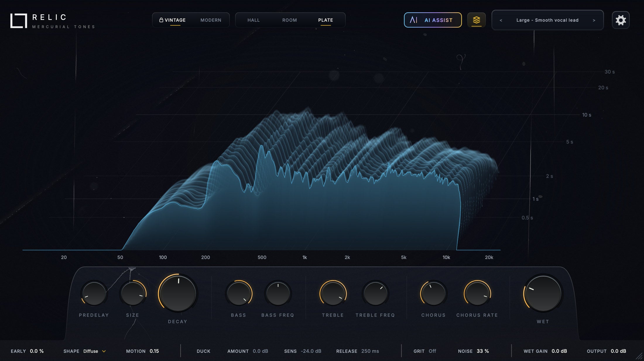Screen dimensions: 644x361
Task: Click the Bass knob
Action: (239, 294)
